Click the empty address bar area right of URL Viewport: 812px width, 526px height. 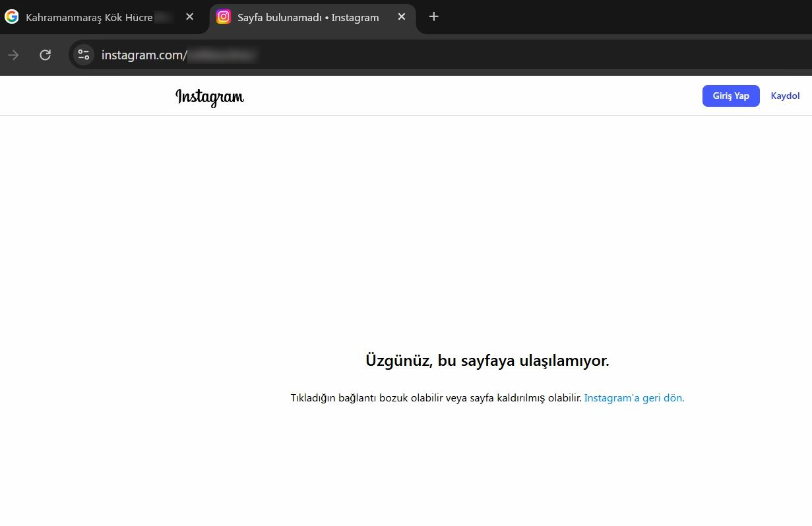(528, 55)
